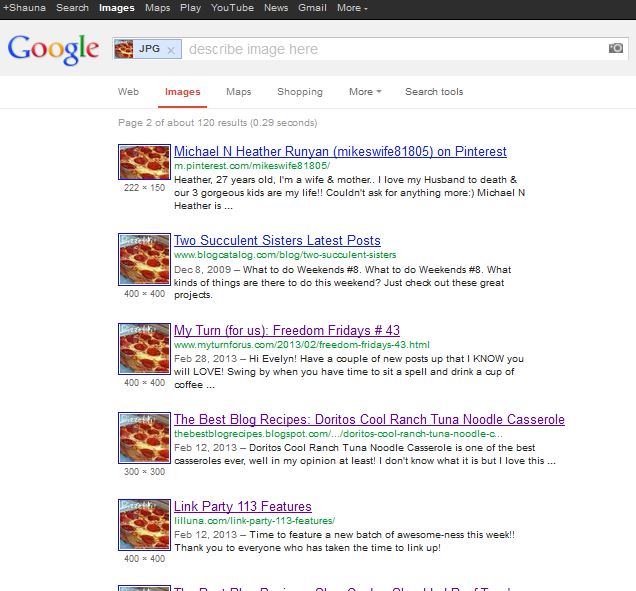Image resolution: width=636 pixels, height=591 pixels.
Task: Open +Shauna in top bar
Action: (x=24, y=8)
